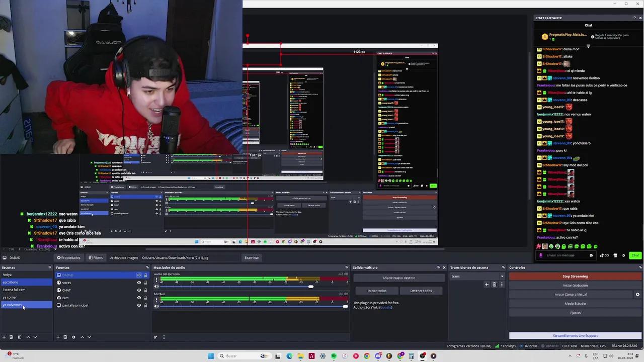This screenshot has width=644, height=362.
Task: Add a scene transition with plus
Action: 487,284
